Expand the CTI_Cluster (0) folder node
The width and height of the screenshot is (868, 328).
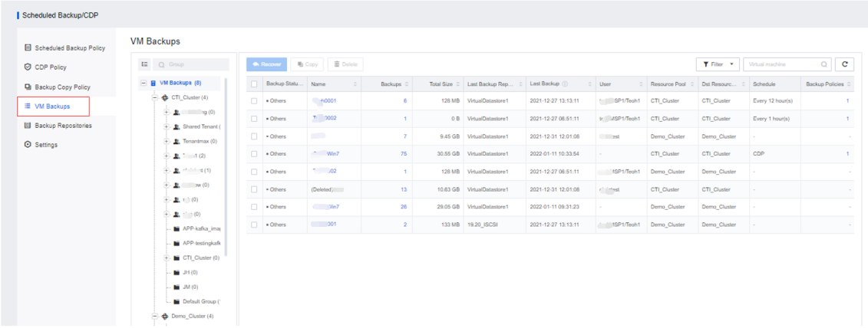click(167, 257)
